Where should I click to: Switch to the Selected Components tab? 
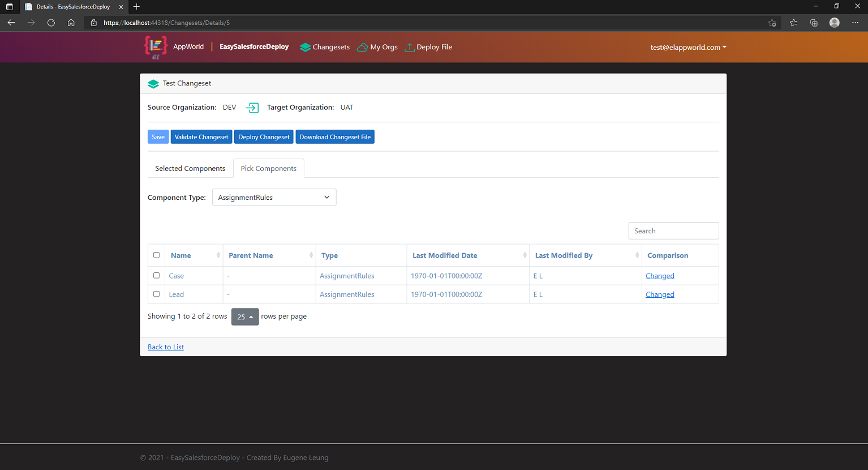coord(190,169)
